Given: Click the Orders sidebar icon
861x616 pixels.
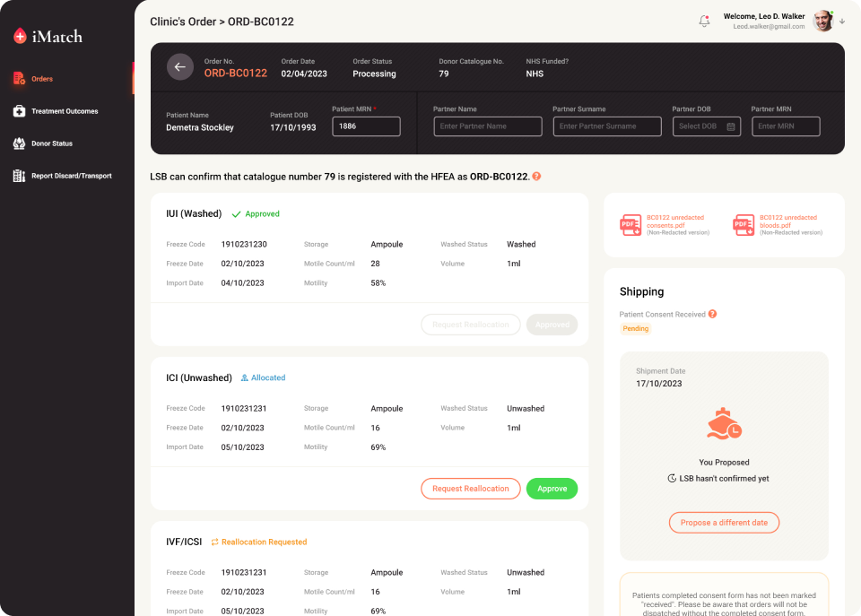Looking at the screenshot, I should pos(19,79).
